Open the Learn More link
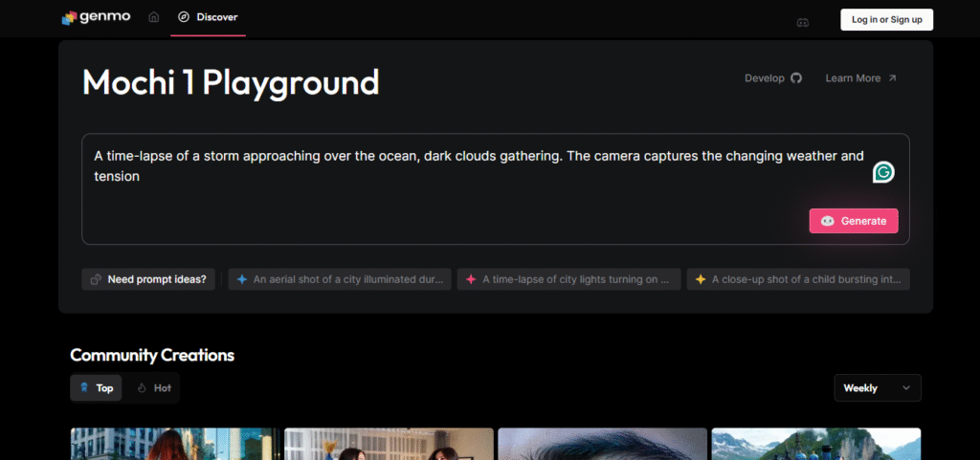The height and width of the screenshot is (460, 980). coord(853,78)
